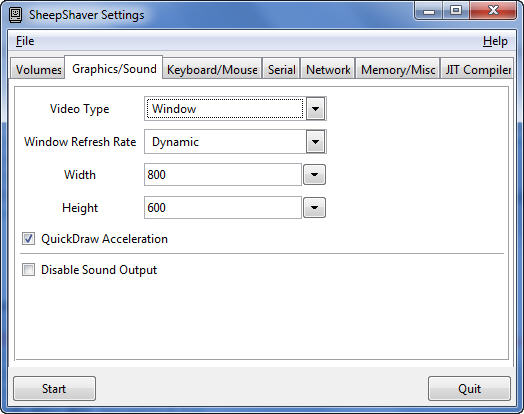The height and width of the screenshot is (414, 524).
Task: Maximize the SheepShaver Settings window
Action: [456, 11]
